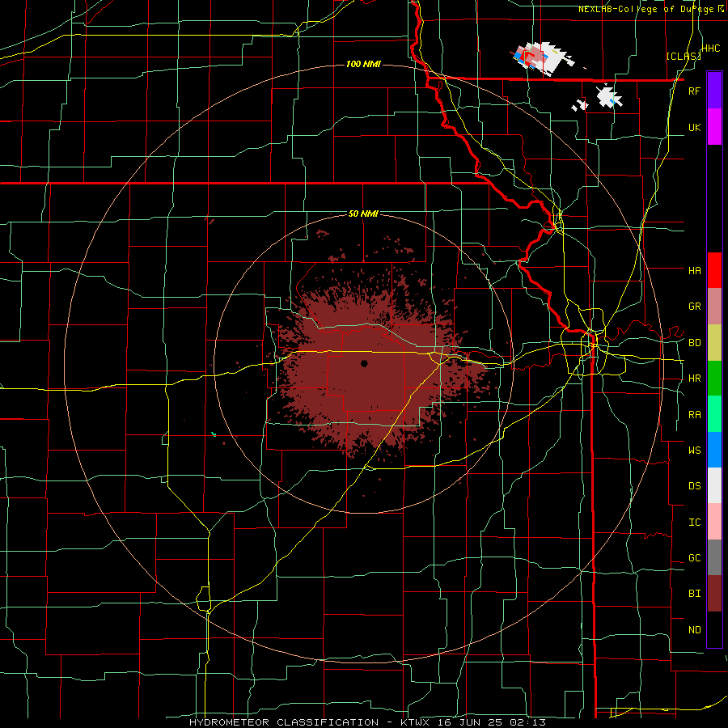The image size is (728, 728).
Task: Click the RA legend label
Action: click(694, 415)
